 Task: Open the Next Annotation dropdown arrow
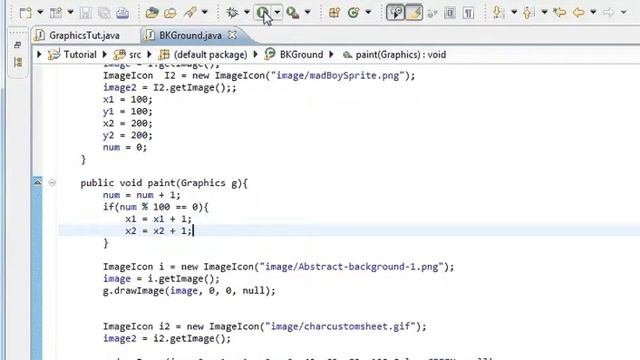(514, 13)
